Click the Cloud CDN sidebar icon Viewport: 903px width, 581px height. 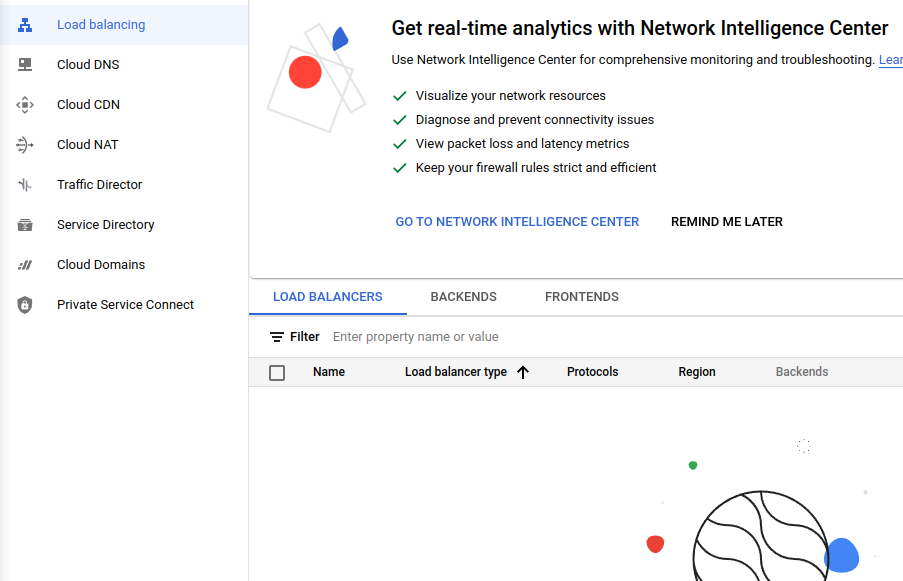click(x=25, y=105)
